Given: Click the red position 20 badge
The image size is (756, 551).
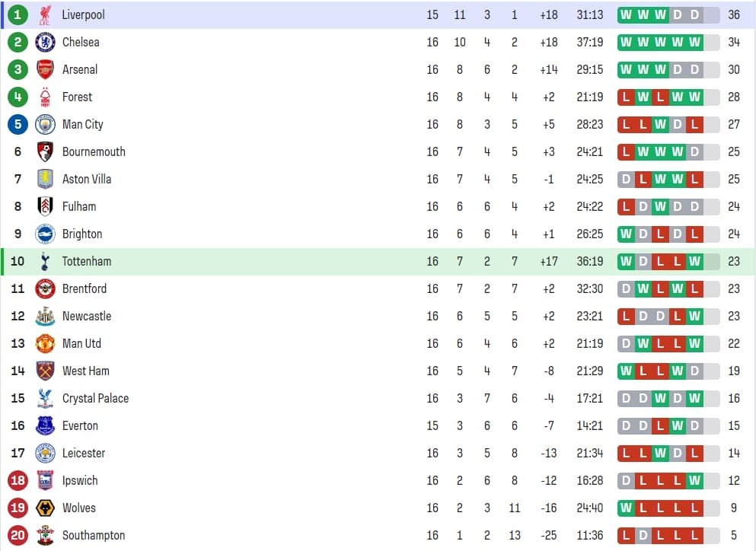Looking at the screenshot, I should 18,535.
